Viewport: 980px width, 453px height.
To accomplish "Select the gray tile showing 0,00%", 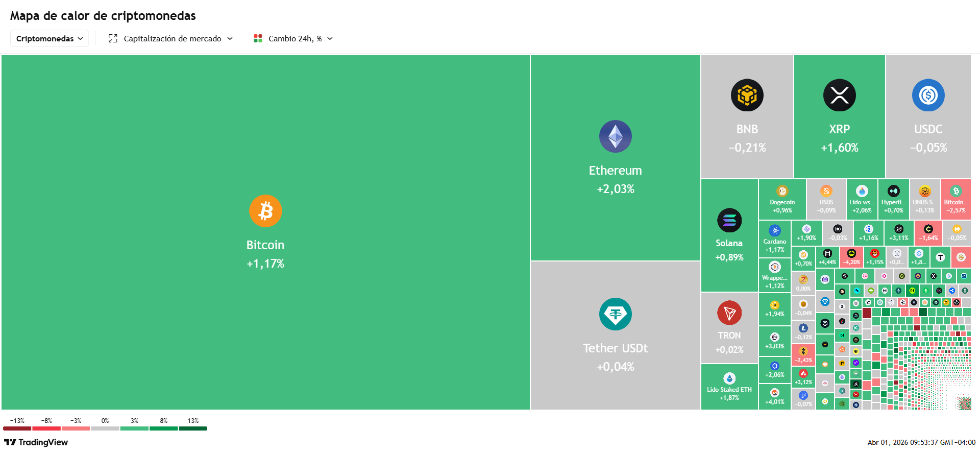I will coord(803,282).
